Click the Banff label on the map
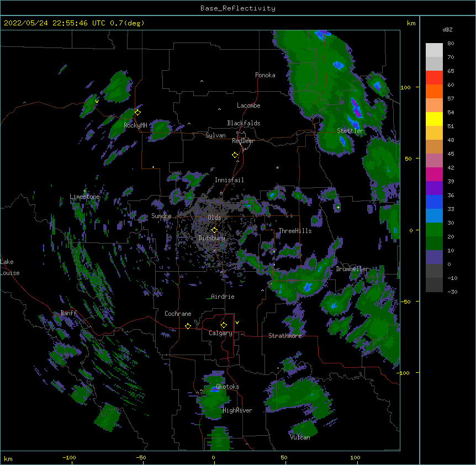The image size is (476, 465). 68,313
